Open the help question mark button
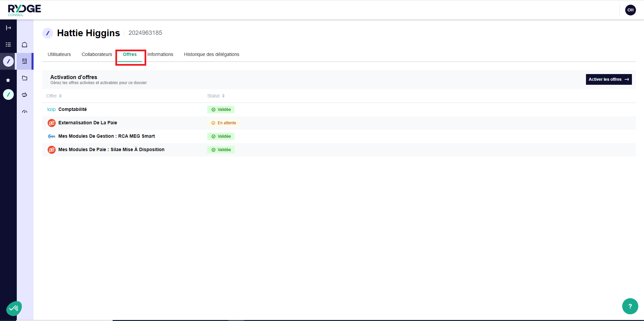Screen dimensions: 644x321 click(630, 306)
